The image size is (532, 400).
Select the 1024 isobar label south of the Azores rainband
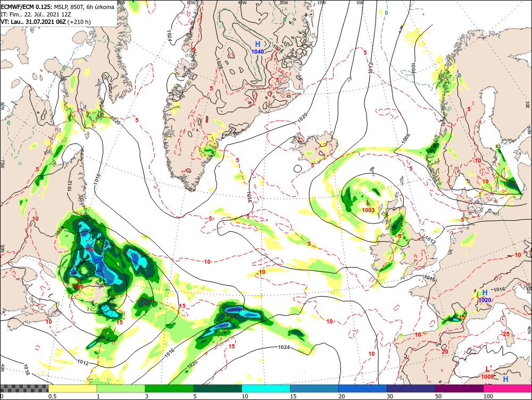click(284, 347)
